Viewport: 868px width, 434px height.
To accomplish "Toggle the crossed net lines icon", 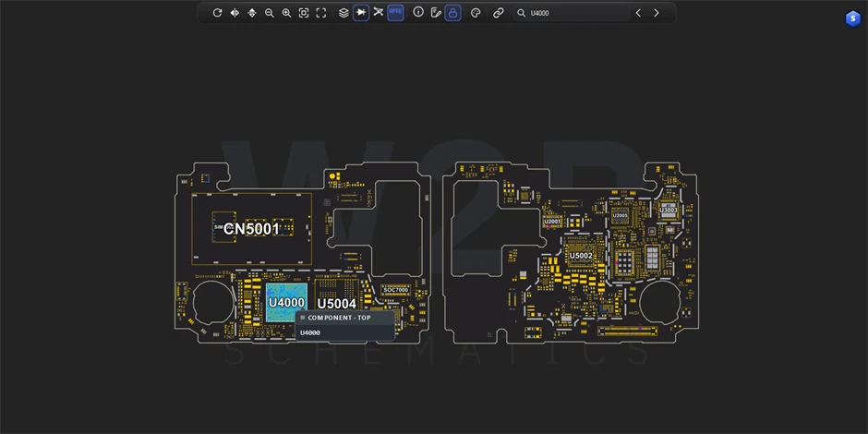I will click(x=378, y=12).
